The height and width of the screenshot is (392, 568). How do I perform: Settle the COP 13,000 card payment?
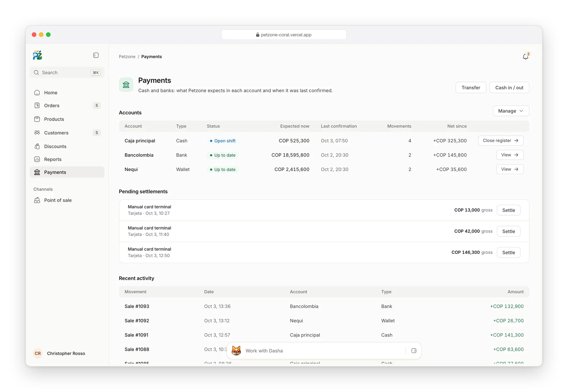tap(508, 210)
